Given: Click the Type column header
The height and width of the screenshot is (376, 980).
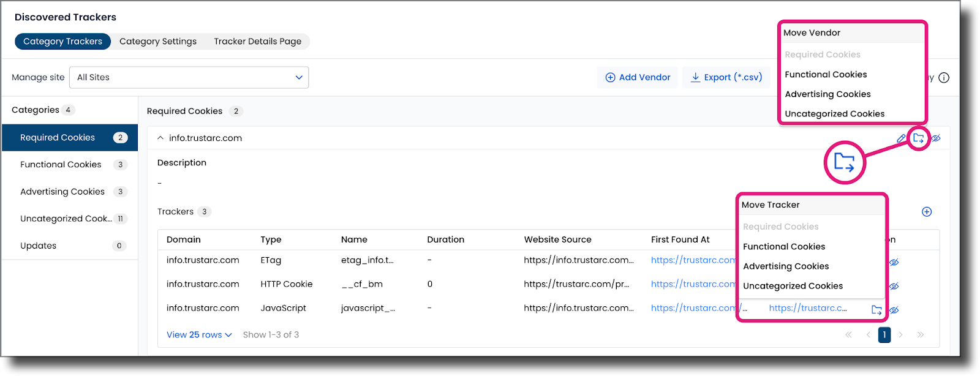Looking at the screenshot, I should pos(271,239).
